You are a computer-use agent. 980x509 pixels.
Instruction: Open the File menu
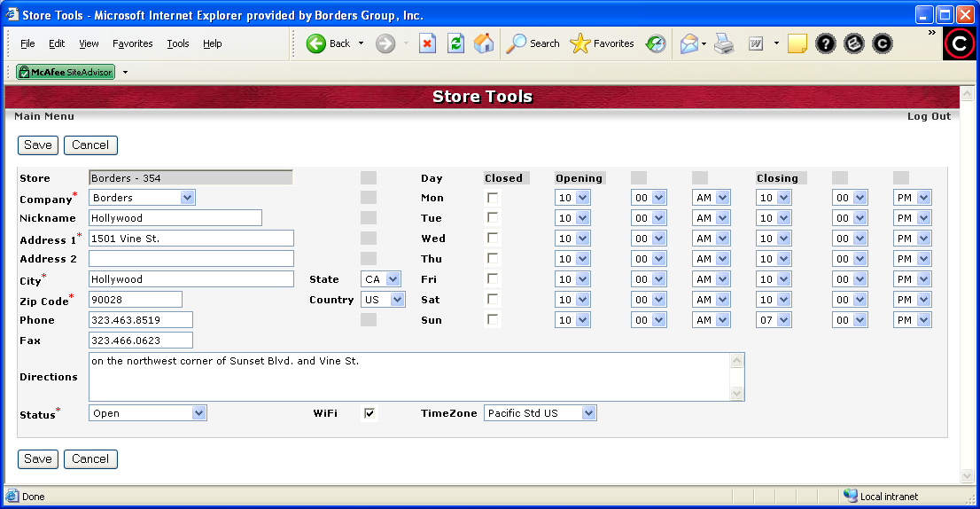point(27,43)
